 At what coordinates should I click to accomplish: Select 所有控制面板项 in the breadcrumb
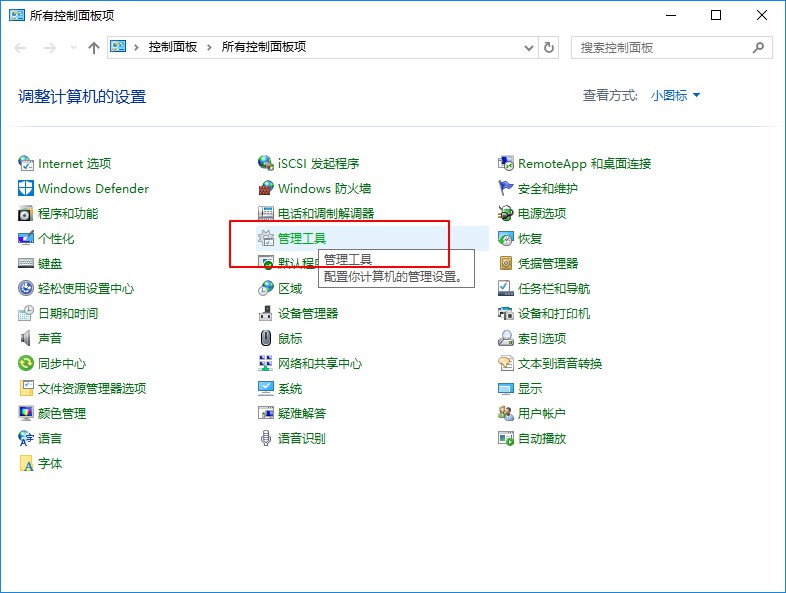[x=263, y=47]
